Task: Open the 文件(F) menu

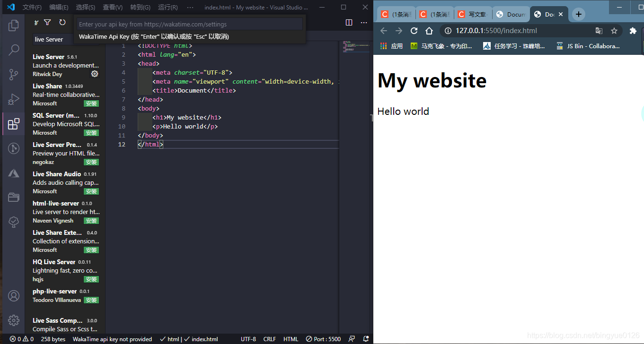Action: coord(32,7)
